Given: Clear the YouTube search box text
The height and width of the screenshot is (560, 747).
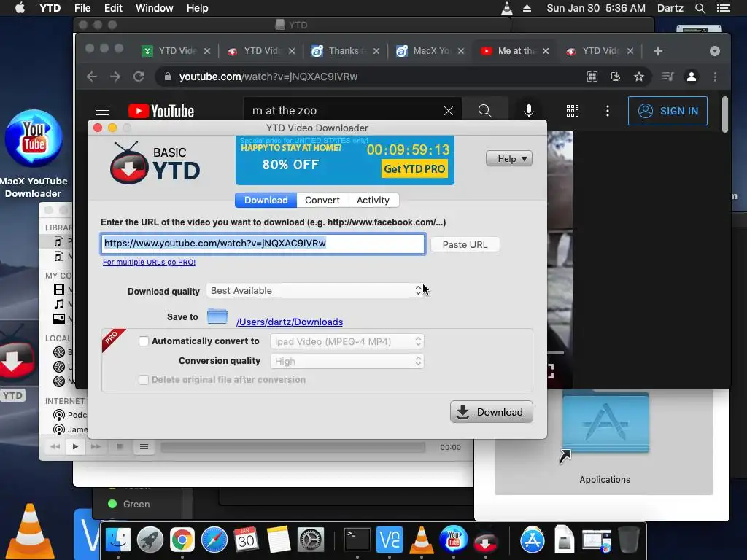Looking at the screenshot, I should click(449, 111).
